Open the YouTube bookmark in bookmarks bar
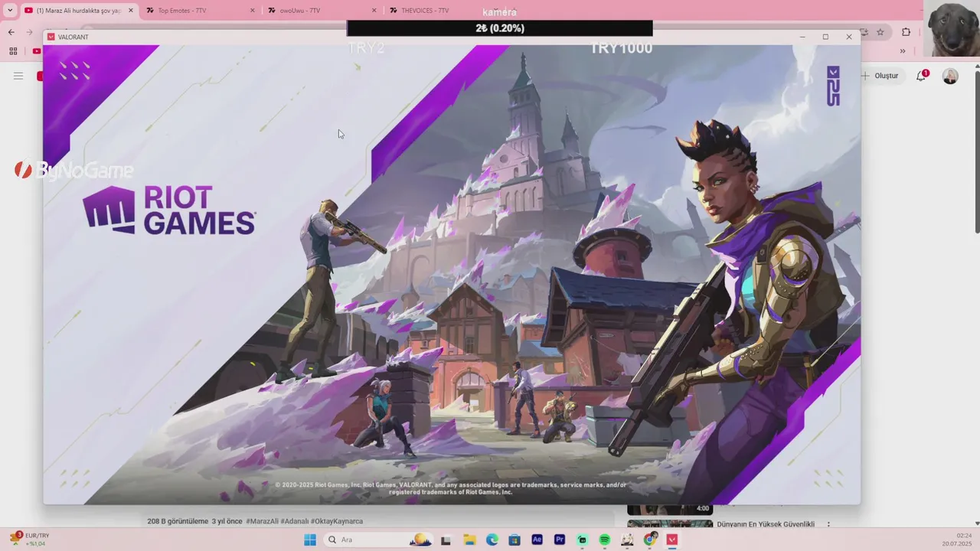 (37, 51)
